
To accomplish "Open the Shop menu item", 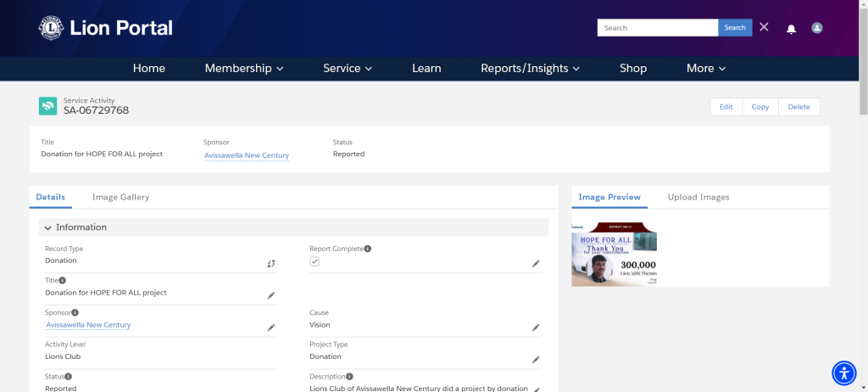I will click(x=633, y=68).
